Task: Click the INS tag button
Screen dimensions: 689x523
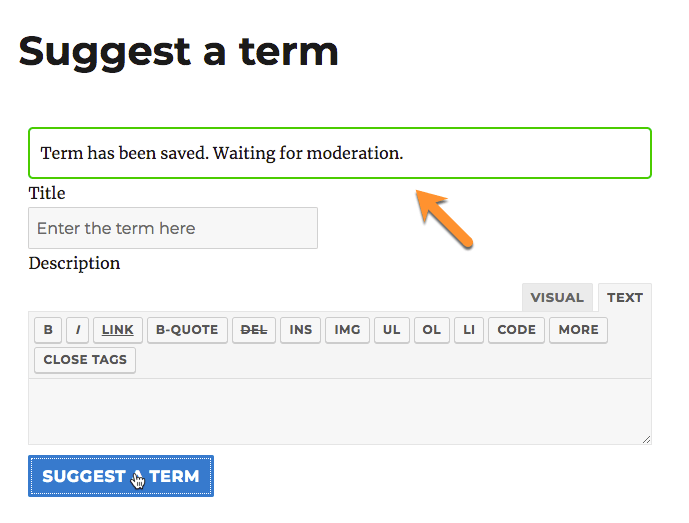Action: (x=301, y=330)
